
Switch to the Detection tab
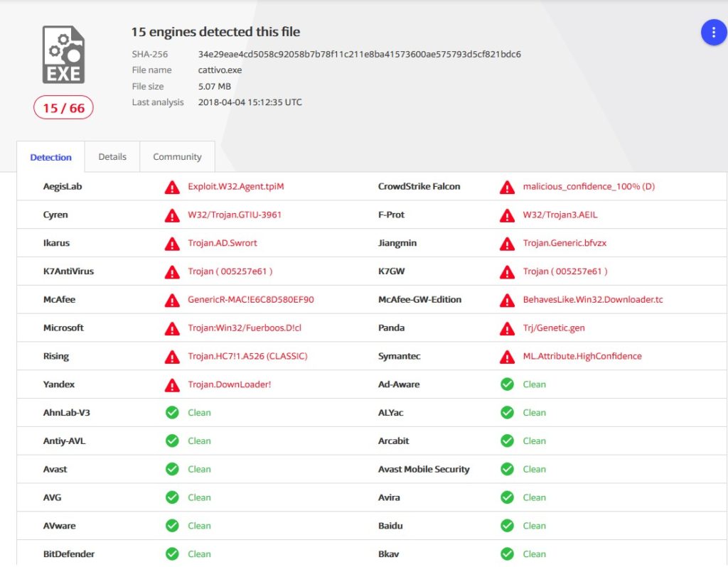coord(50,157)
